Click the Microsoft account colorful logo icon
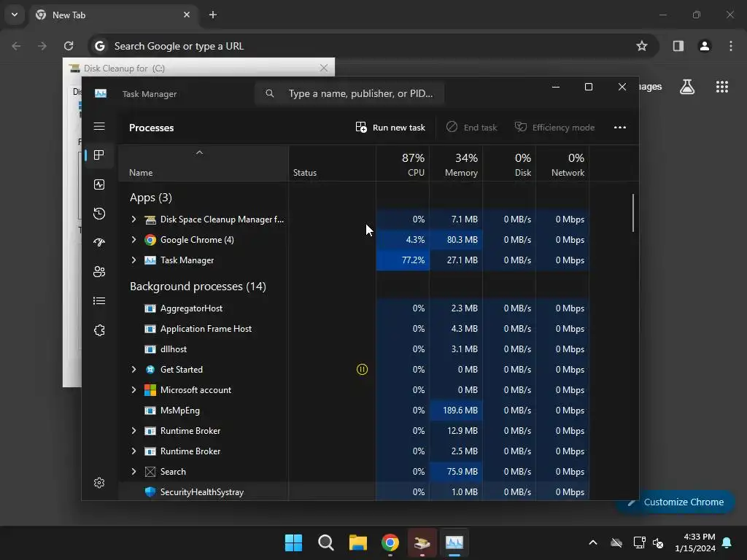The height and width of the screenshot is (560, 747). click(x=150, y=390)
